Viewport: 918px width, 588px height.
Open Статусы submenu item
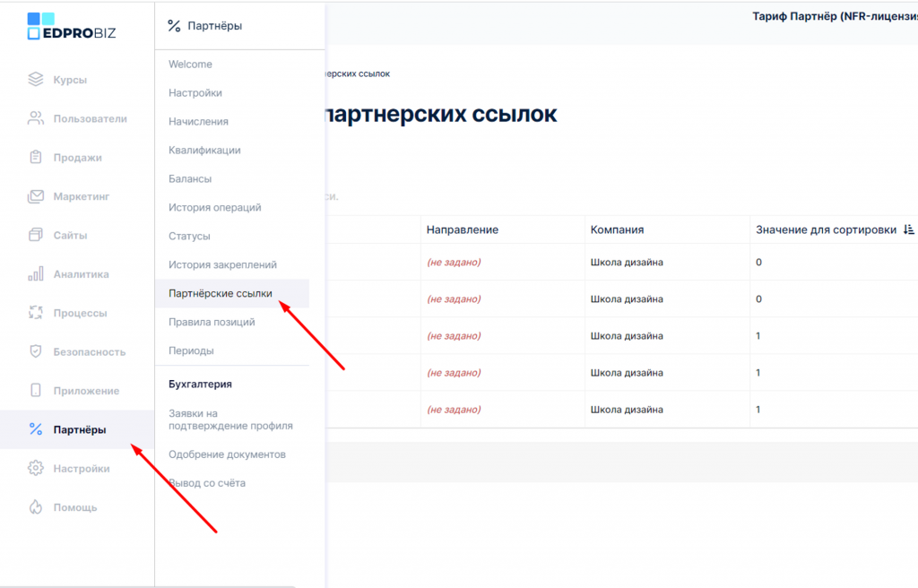point(189,237)
